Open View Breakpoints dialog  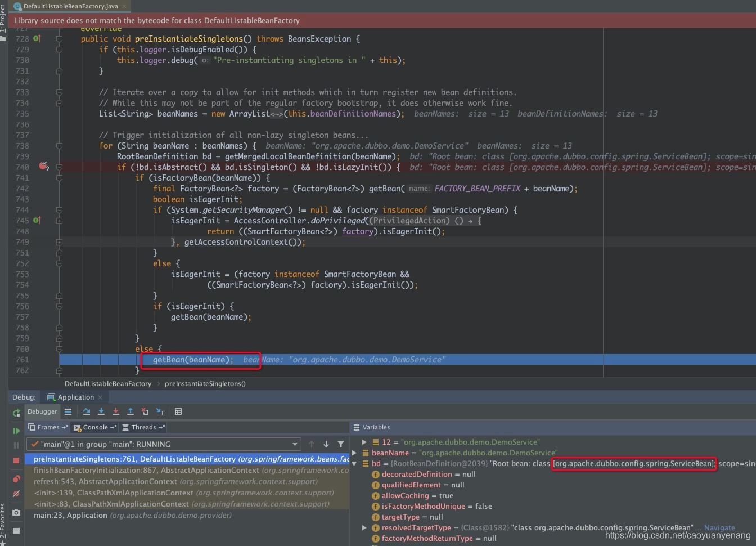16,479
